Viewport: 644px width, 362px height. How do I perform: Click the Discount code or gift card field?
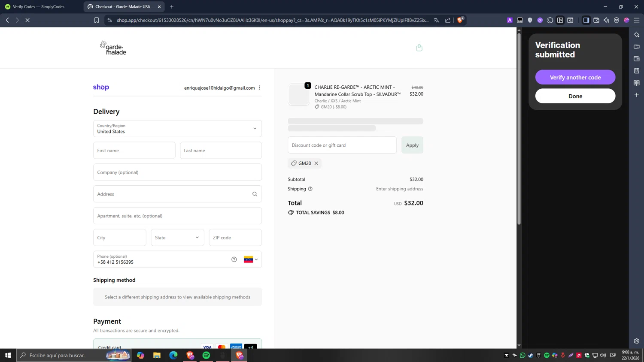(342, 145)
